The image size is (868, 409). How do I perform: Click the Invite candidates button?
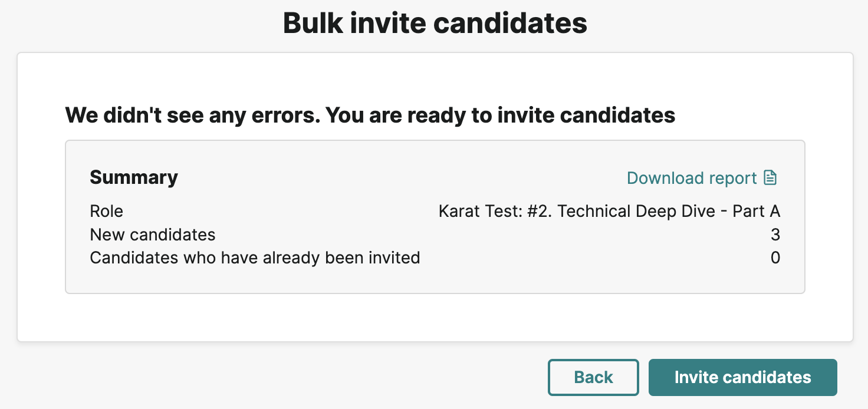(x=742, y=377)
